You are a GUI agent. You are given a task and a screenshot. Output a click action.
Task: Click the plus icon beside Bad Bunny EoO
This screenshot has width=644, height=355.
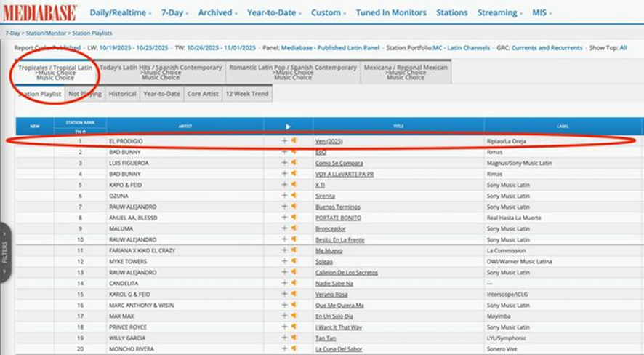coord(284,152)
